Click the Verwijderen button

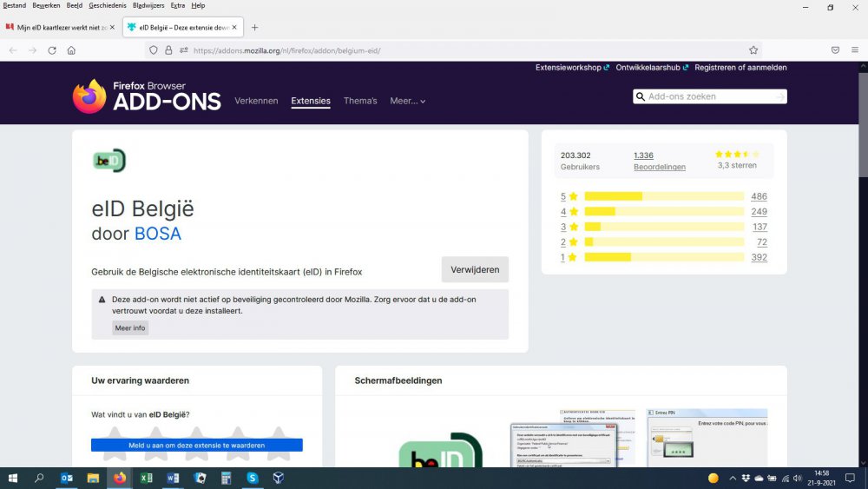click(475, 270)
